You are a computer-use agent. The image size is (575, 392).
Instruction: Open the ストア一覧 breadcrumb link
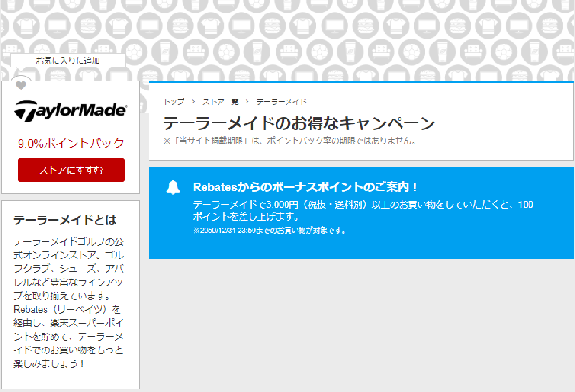220,102
